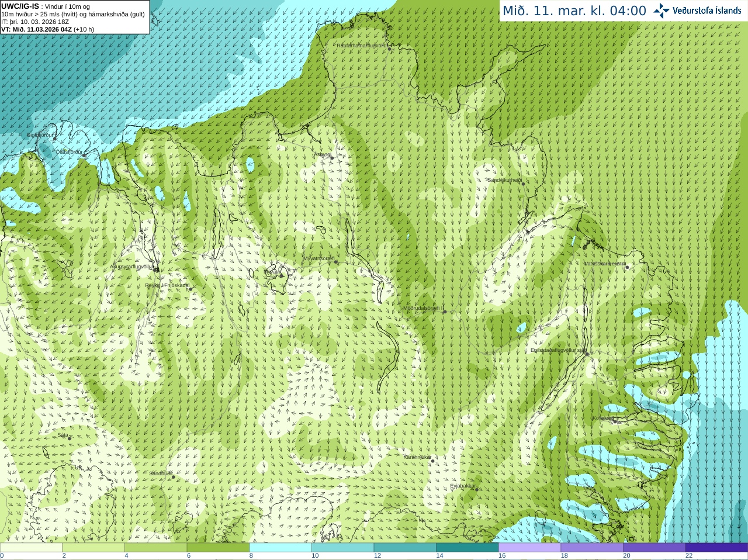Select the Möðrudalsöræfi II station label
This screenshot has height=560, width=748.
click(x=424, y=308)
